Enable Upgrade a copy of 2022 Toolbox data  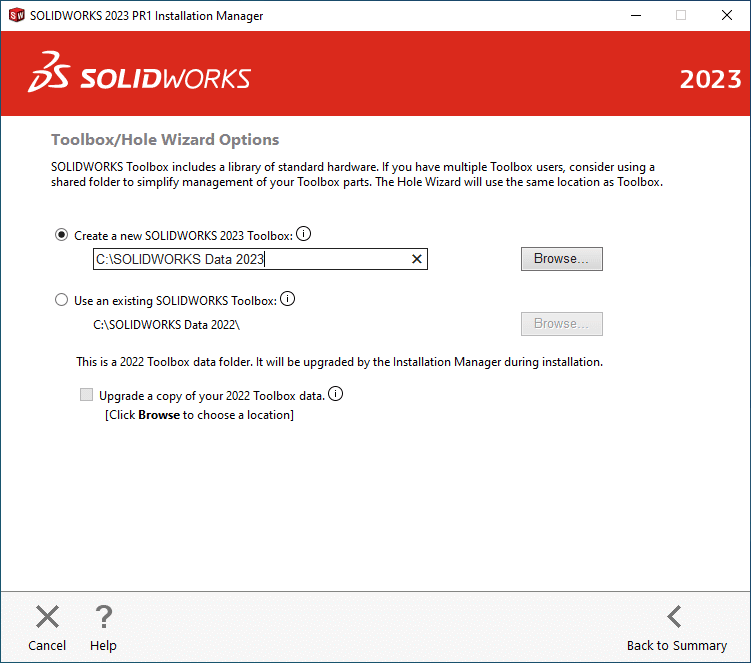[x=86, y=395]
